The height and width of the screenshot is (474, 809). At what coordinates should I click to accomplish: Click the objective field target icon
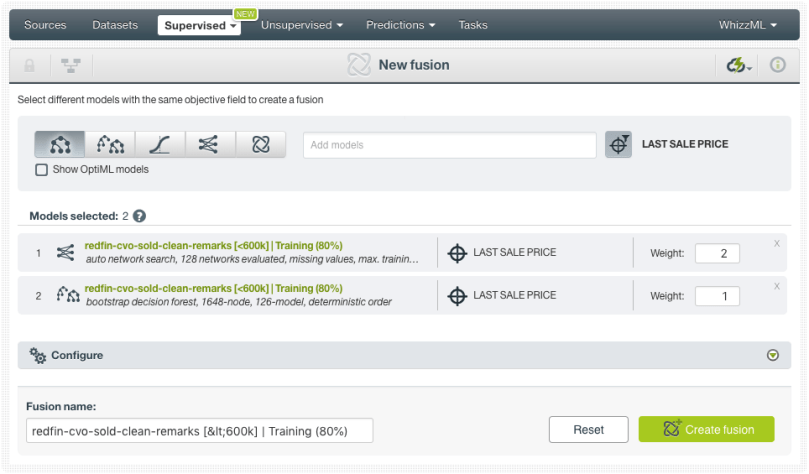[x=618, y=145]
